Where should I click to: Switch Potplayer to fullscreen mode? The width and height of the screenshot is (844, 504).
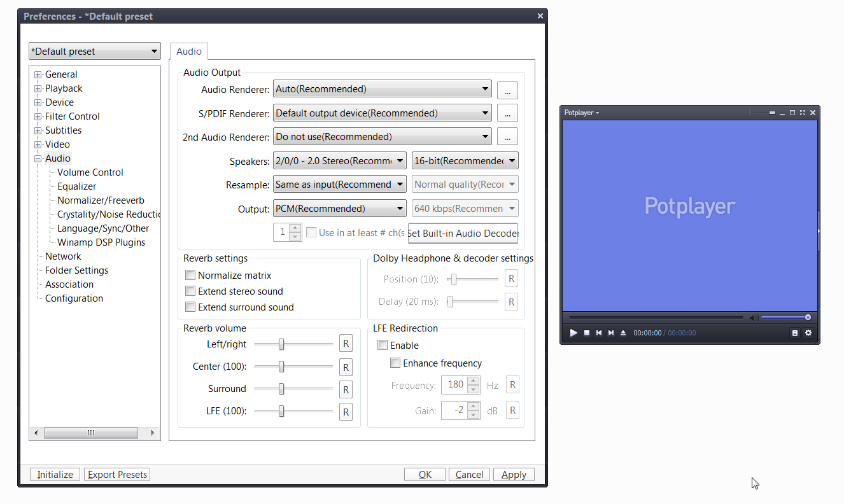(803, 113)
